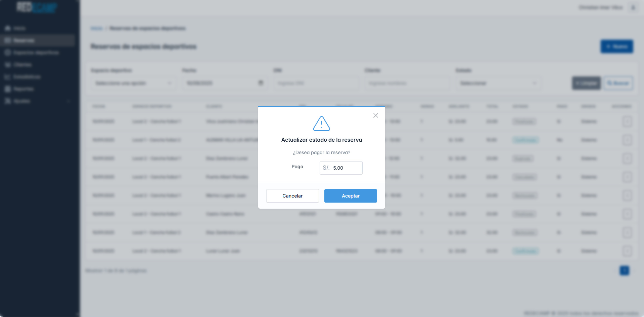Click the Inicio breadcrumb link
Image resolution: width=644 pixels, height=317 pixels.
[x=96, y=28]
